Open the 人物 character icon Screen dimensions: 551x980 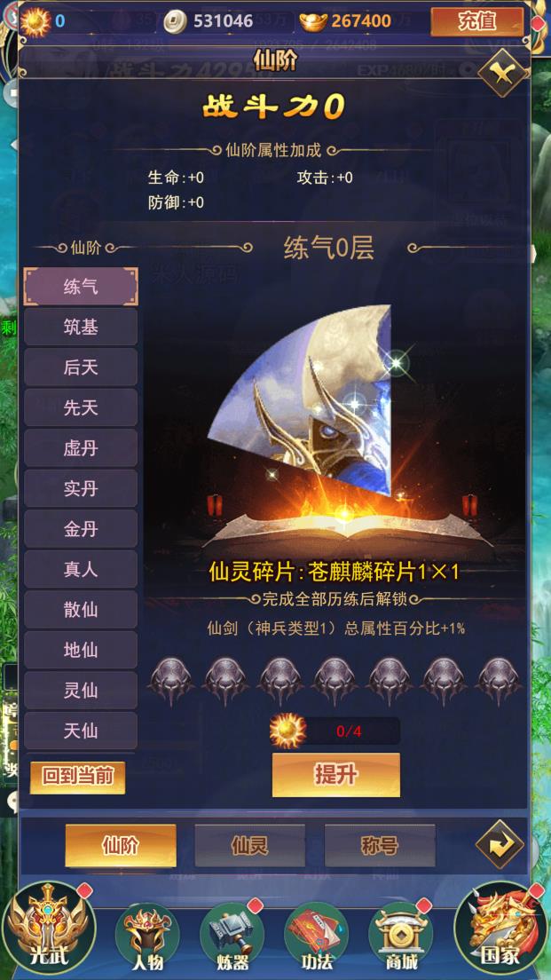pyautogui.click(x=147, y=937)
